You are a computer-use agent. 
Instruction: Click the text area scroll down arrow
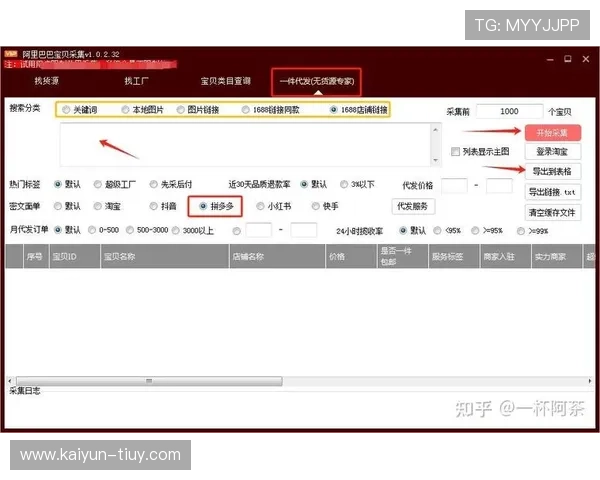(x=435, y=160)
